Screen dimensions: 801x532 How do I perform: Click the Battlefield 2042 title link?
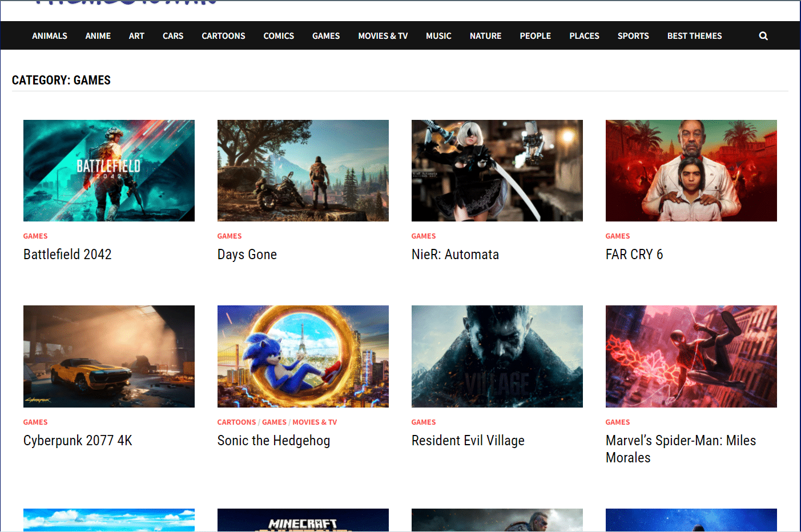(x=67, y=255)
